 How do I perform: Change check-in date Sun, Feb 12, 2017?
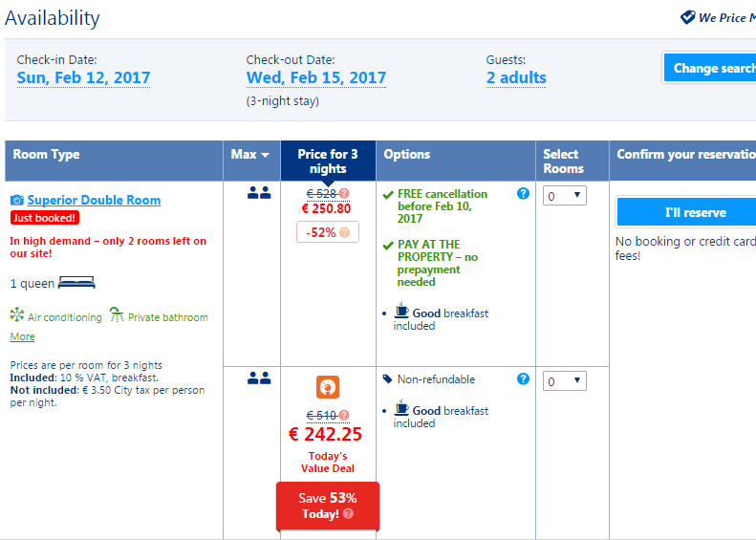coord(83,78)
